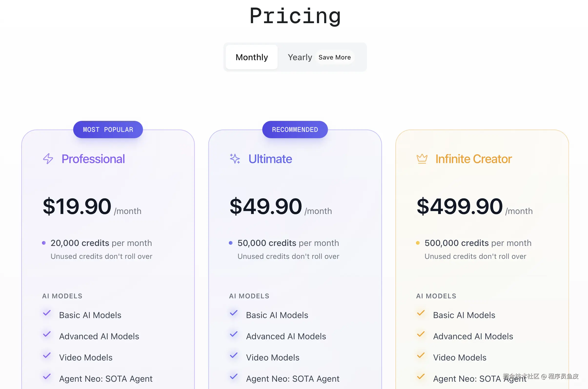Click the lightning bolt icon beside Professional

[48, 159]
